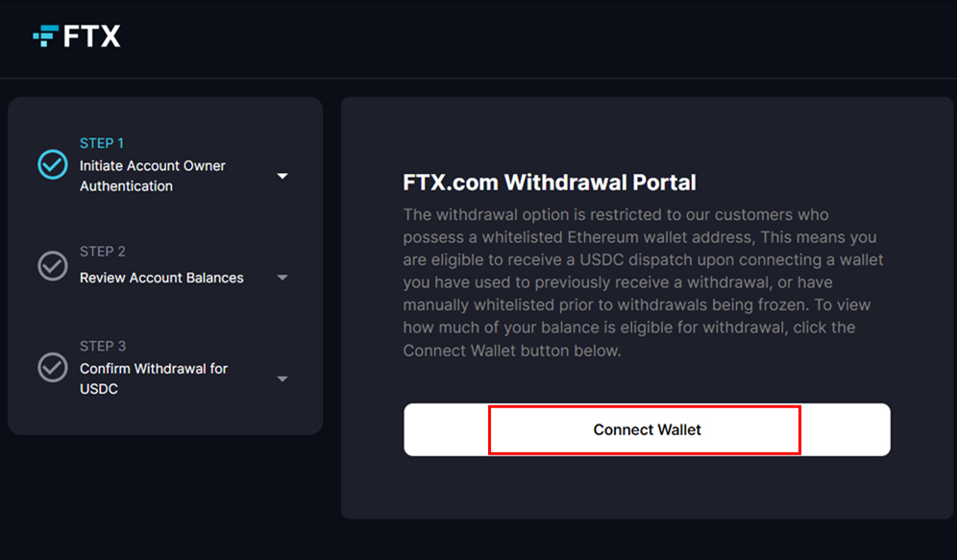This screenshot has width=957, height=560.
Task: Click the Step 1 blue checkmark circle
Action: coord(53,164)
